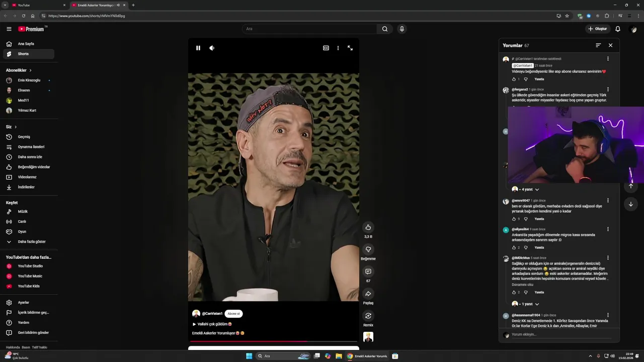The image size is (644, 362).
Task: Like the pinned @CanVatan1 comment
Action: [514, 79]
